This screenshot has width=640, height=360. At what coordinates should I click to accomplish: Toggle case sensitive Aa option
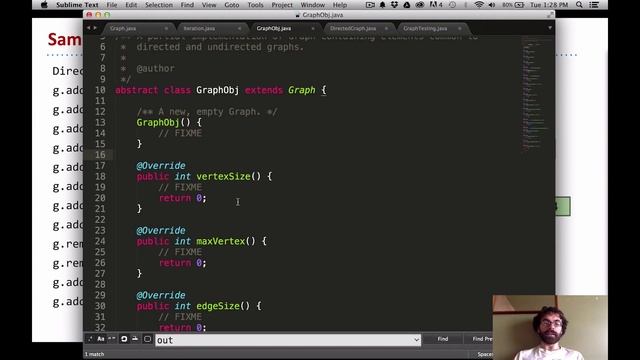click(101, 339)
